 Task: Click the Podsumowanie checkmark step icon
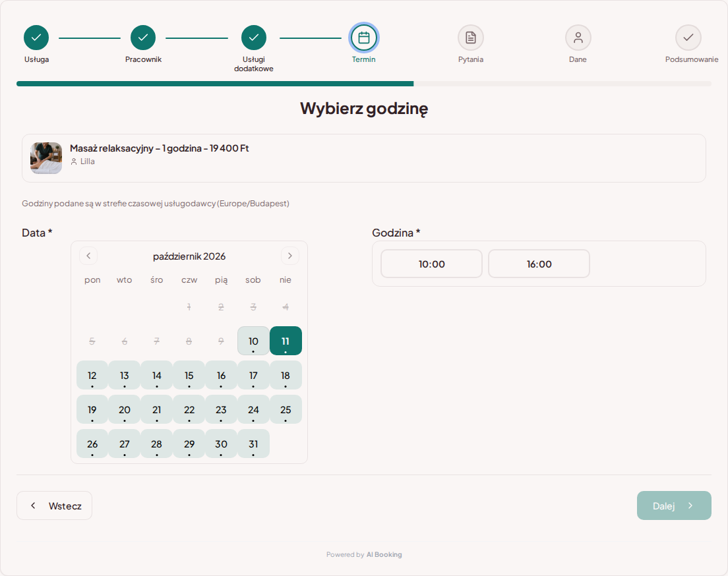pyautogui.click(x=688, y=38)
